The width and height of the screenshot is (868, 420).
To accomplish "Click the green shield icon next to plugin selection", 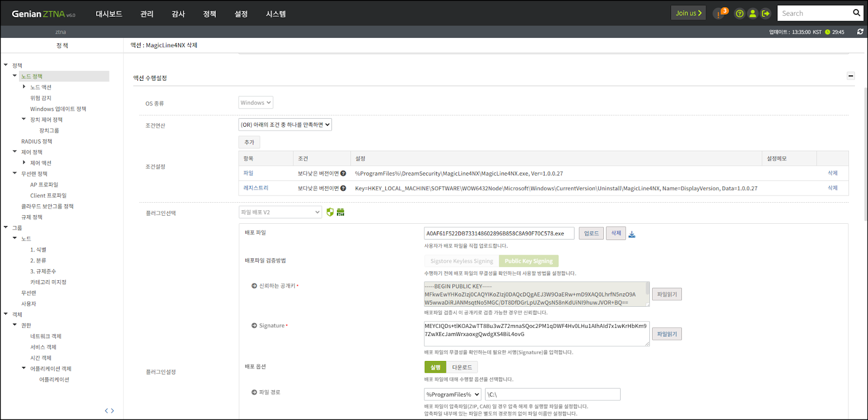I will pos(330,212).
